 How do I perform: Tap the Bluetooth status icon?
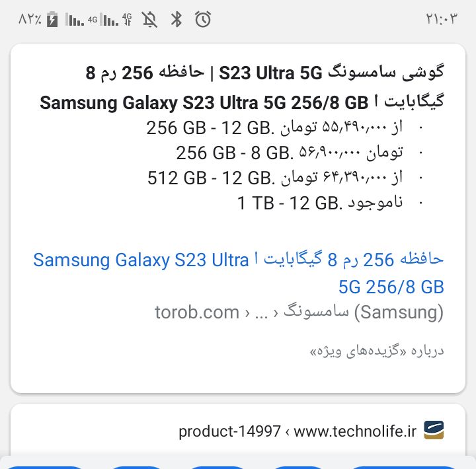click(x=177, y=20)
